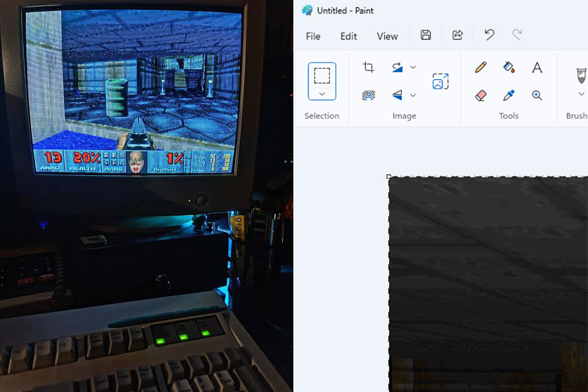Viewport: 588px width, 392px height.
Task: Click the selection corner handle on canvas
Action: [x=388, y=176]
